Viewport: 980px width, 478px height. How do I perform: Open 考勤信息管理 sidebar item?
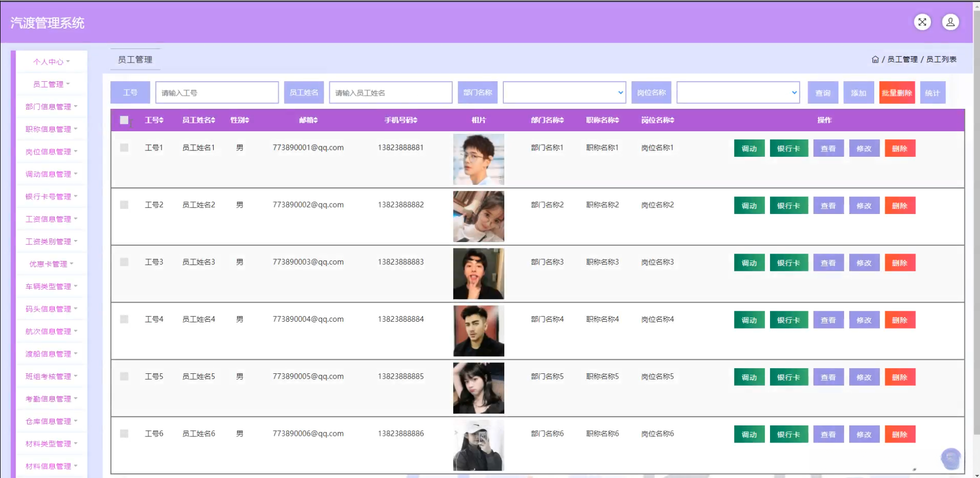click(x=52, y=398)
